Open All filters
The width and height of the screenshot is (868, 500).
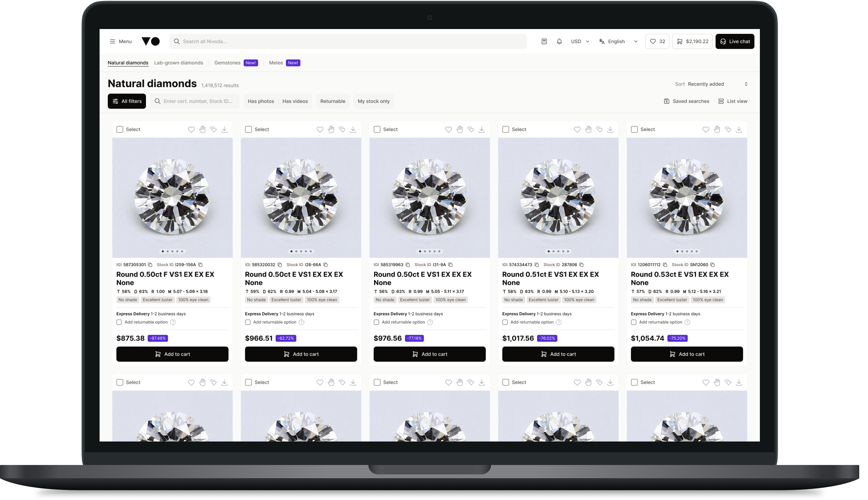point(127,101)
